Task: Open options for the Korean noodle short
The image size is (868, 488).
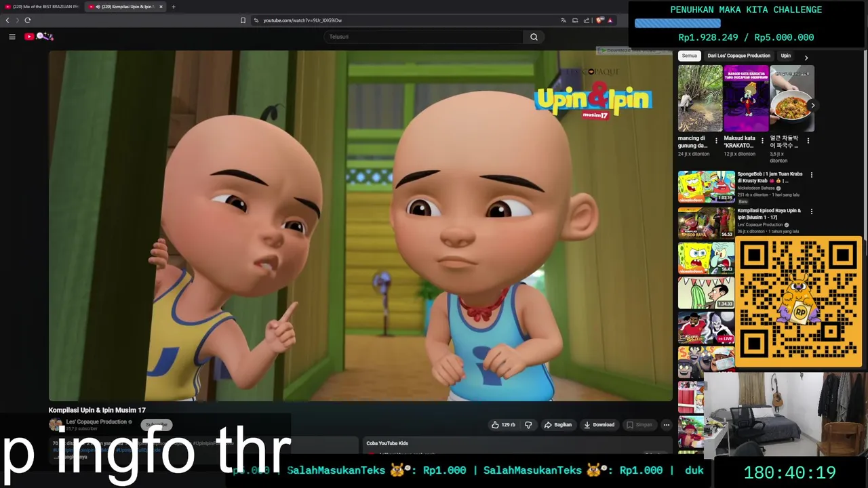Action: pyautogui.click(x=808, y=141)
